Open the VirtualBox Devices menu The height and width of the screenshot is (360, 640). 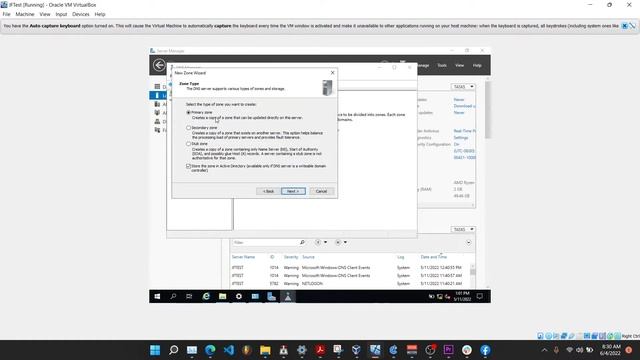tap(81, 14)
